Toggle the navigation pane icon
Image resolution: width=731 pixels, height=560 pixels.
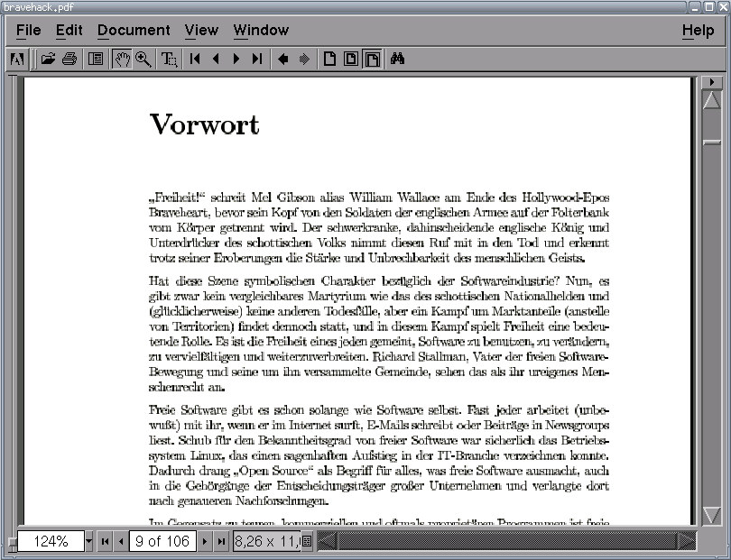click(96, 60)
